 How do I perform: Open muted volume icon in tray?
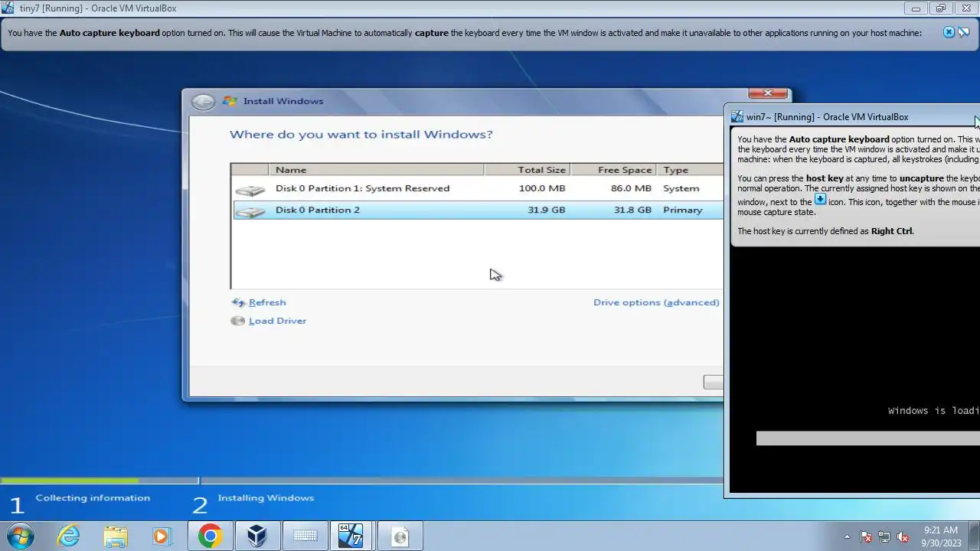click(x=903, y=537)
